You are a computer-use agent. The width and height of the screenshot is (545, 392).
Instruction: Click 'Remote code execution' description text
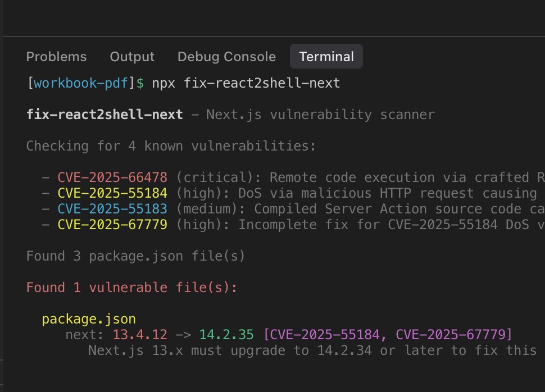click(x=352, y=177)
